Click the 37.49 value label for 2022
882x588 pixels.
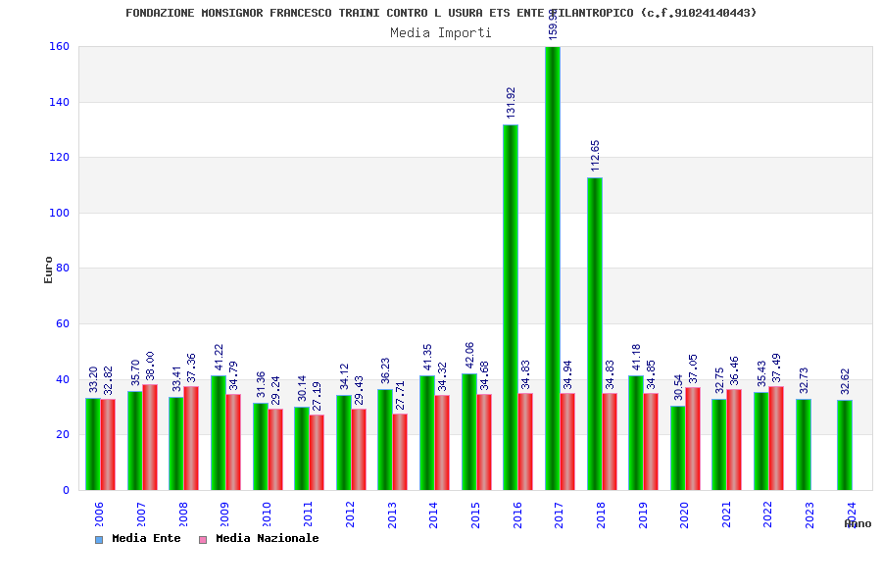click(776, 367)
